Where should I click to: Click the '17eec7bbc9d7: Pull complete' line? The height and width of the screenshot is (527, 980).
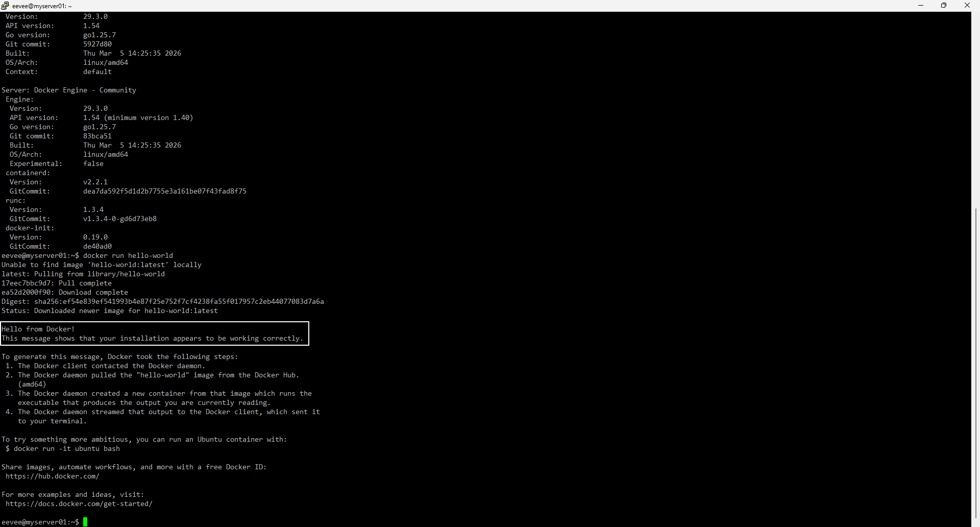pos(57,283)
